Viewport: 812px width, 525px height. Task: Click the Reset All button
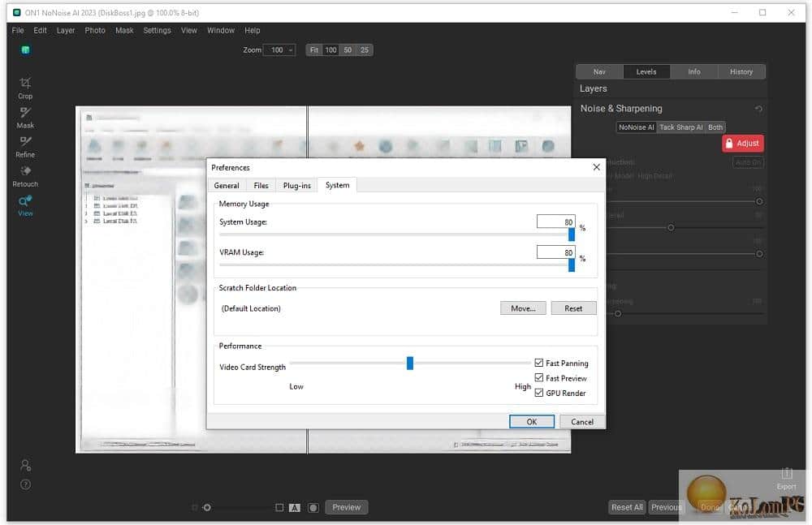[x=627, y=507]
